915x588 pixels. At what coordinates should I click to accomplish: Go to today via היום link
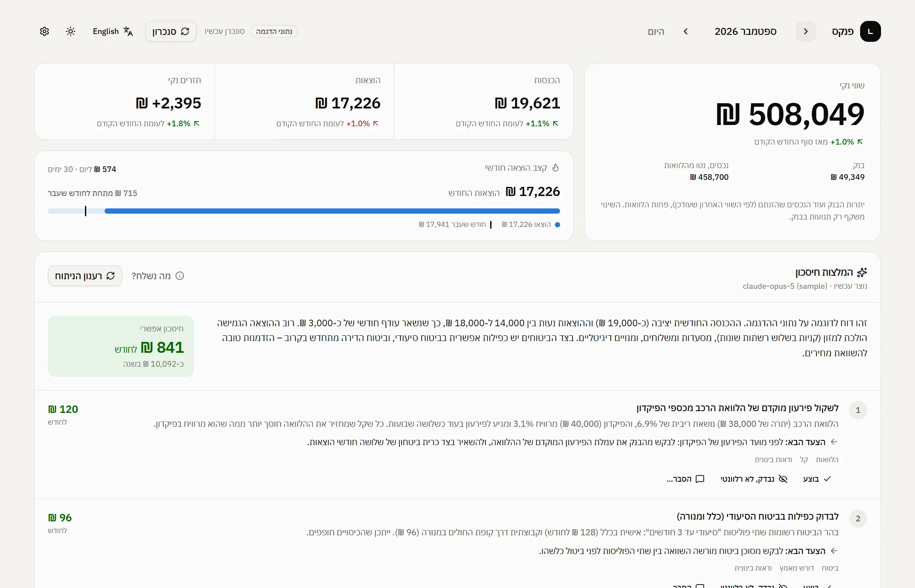click(656, 31)
